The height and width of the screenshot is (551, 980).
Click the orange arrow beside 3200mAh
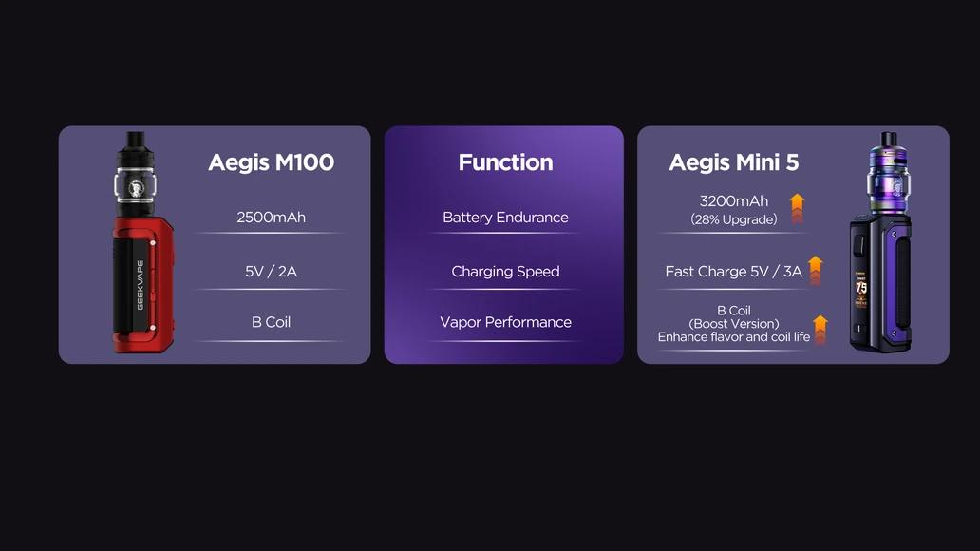click(797, 208)
